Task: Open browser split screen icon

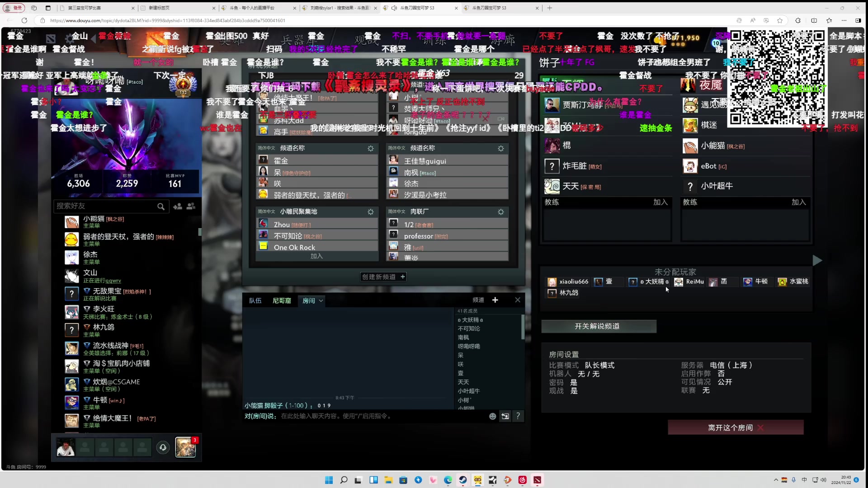Action: 814,20
